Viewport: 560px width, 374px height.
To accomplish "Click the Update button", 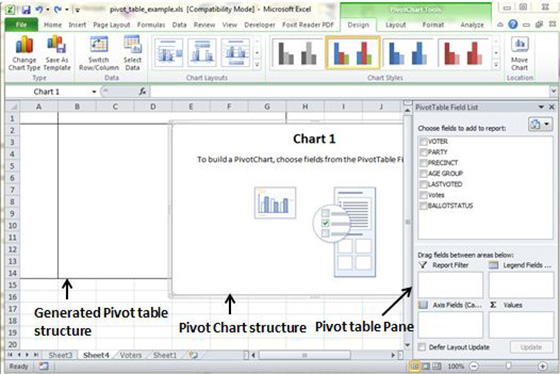I will [x=531, y=347].
